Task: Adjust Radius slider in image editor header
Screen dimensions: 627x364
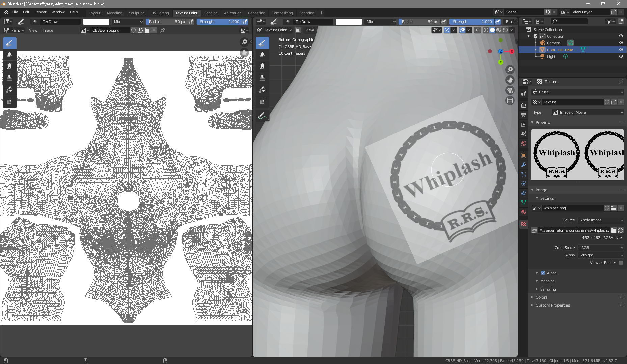Action: click(167, 22)
